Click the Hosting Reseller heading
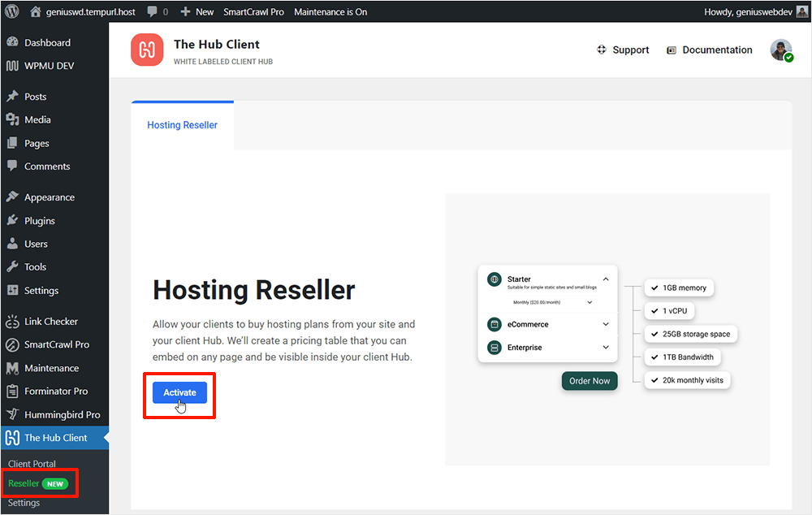The height and width of the screenshot is (515, 812). 253,290
